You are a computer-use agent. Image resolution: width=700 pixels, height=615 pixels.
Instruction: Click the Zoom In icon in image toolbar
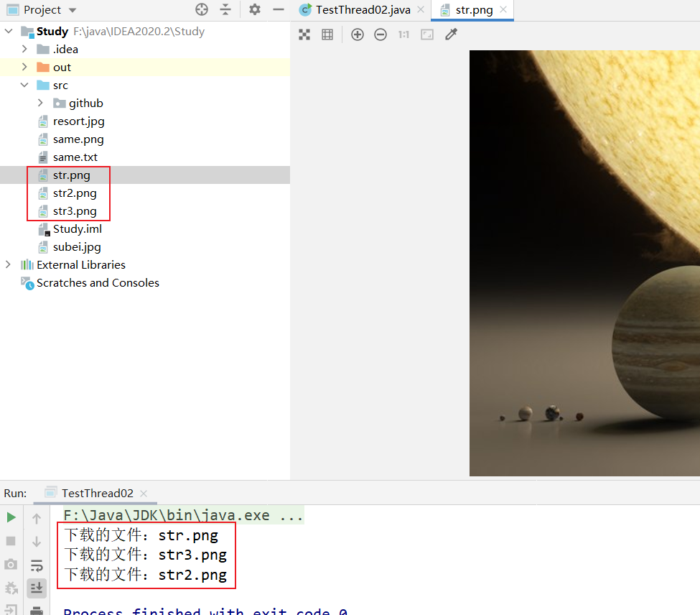(x=358, y=34)
